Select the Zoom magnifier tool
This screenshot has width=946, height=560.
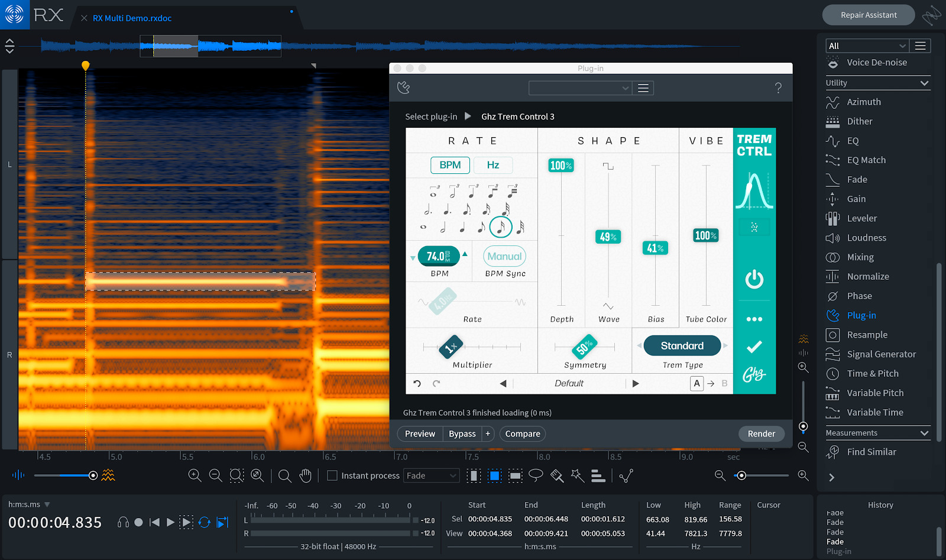click(x=285, y=476)
